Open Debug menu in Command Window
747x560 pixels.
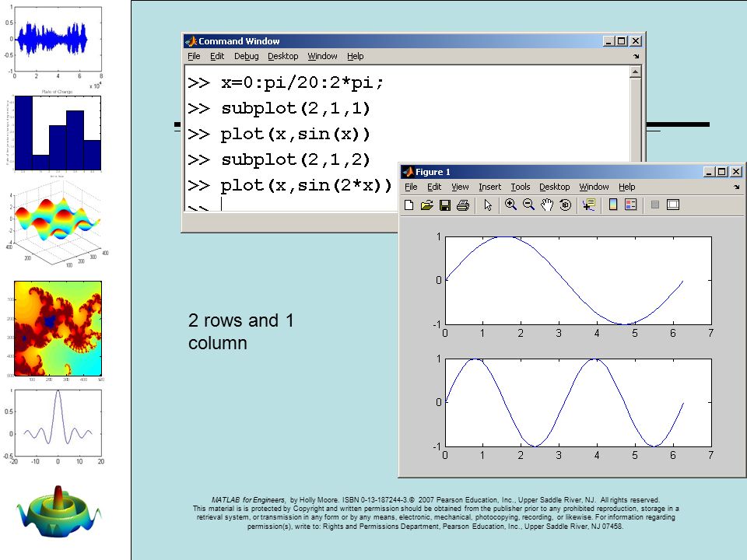tap(247, 56)
